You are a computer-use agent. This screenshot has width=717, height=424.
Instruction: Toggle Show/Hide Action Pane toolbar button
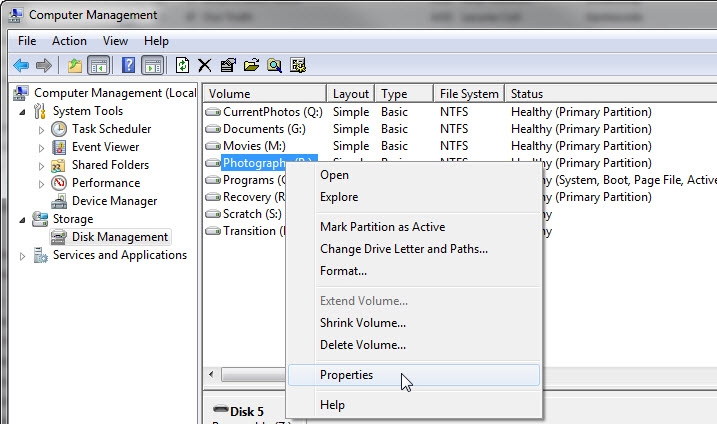click(x=153, y=65)
